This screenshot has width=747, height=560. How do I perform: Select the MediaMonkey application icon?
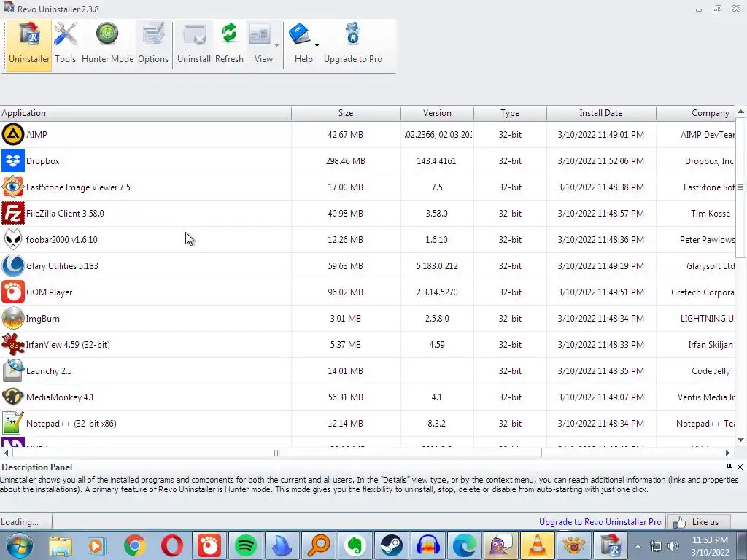[x=13, y=397]
